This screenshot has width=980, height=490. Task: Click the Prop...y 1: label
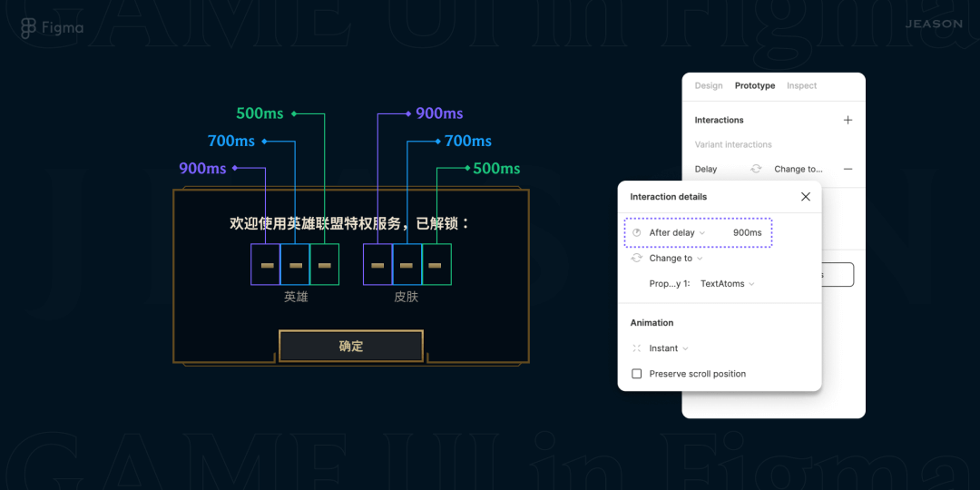click(x=670, y=284)
